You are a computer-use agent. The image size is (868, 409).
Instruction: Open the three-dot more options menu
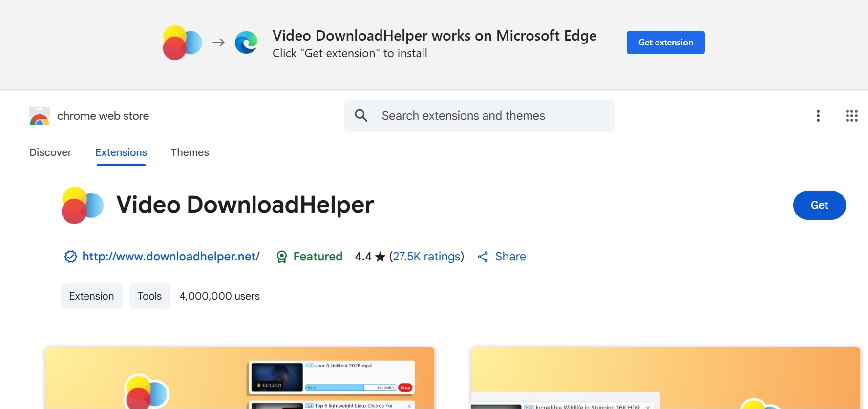(818, 116)
